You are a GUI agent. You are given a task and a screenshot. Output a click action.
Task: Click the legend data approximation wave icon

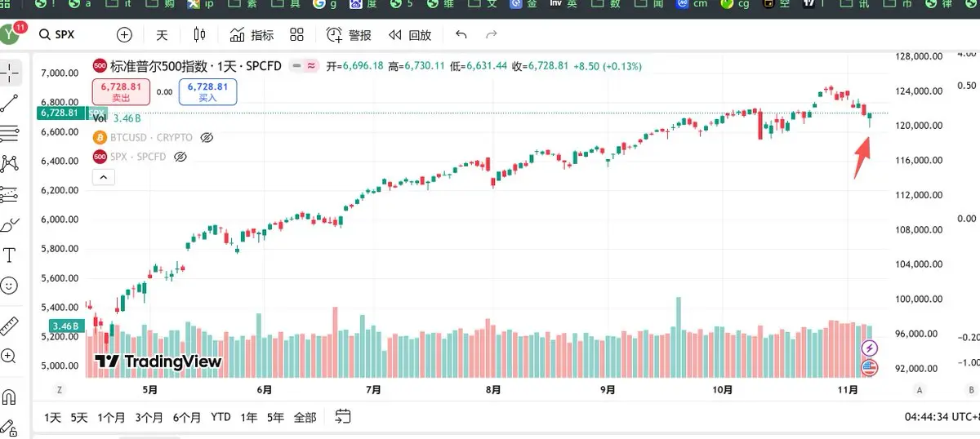point(311,66)
